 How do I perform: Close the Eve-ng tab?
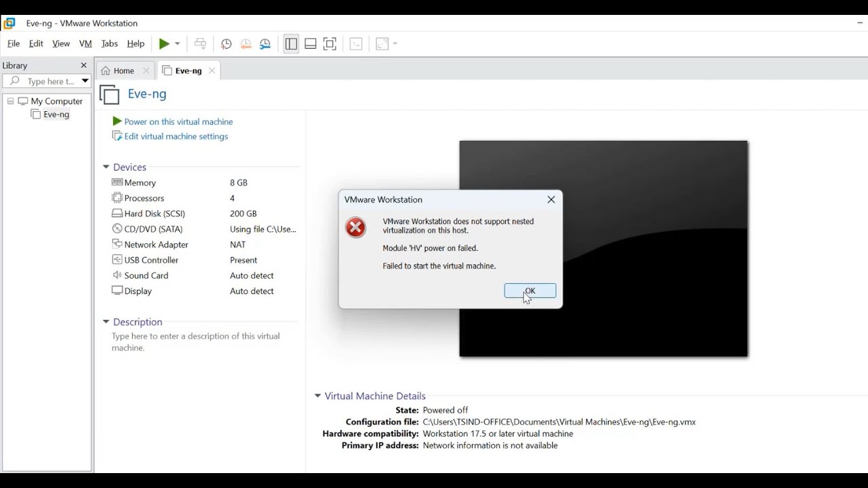click(212, 70)
